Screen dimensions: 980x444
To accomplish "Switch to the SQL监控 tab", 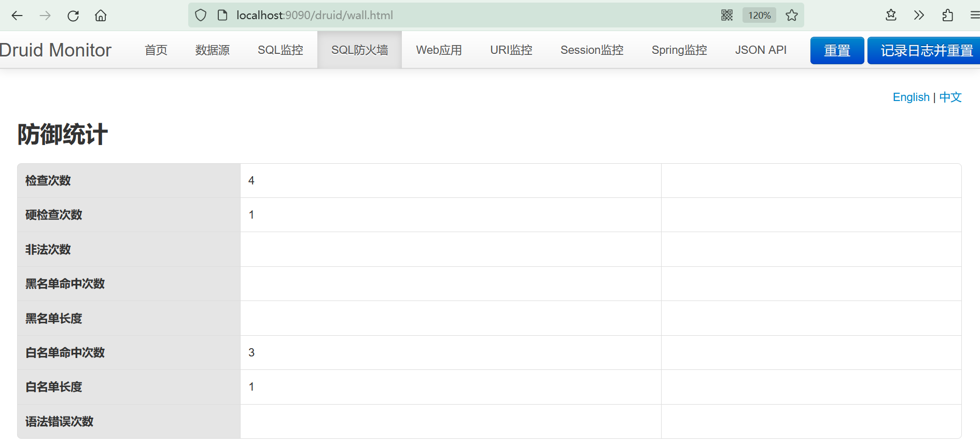I will click(281, 50).
